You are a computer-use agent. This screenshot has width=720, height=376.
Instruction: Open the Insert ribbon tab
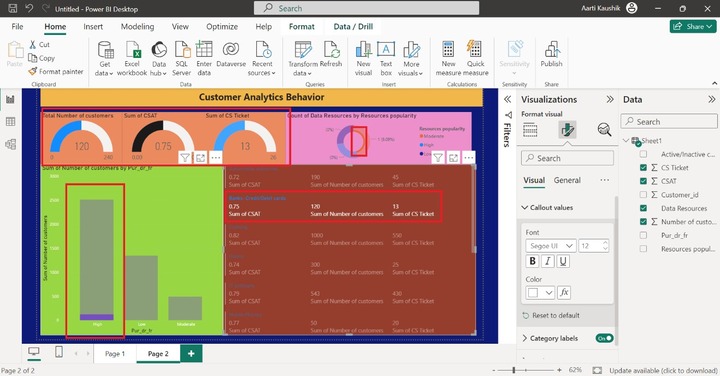coord(93,27)
